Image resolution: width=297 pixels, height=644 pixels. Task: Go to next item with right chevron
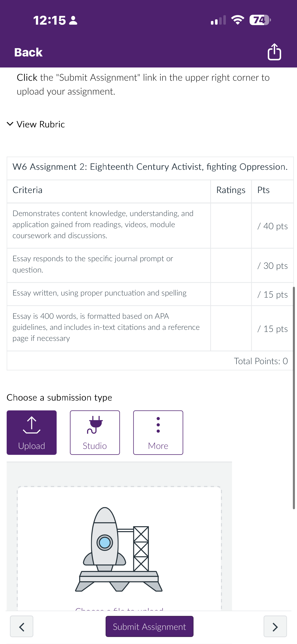click(x=275, y=626)
